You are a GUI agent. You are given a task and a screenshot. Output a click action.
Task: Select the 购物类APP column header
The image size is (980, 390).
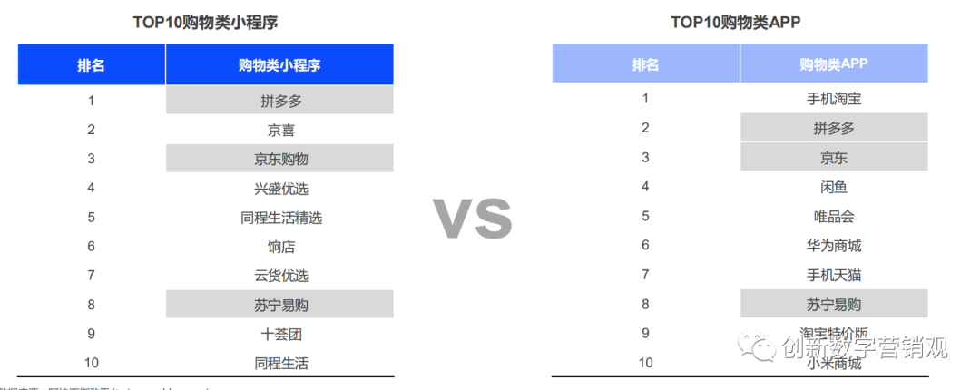pos(834,63)
